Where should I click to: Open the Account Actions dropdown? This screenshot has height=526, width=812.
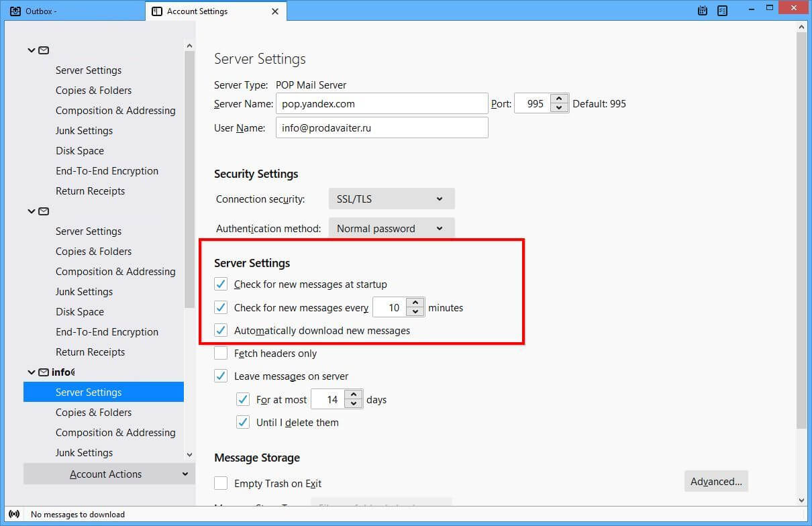click(x=109, y=474)
